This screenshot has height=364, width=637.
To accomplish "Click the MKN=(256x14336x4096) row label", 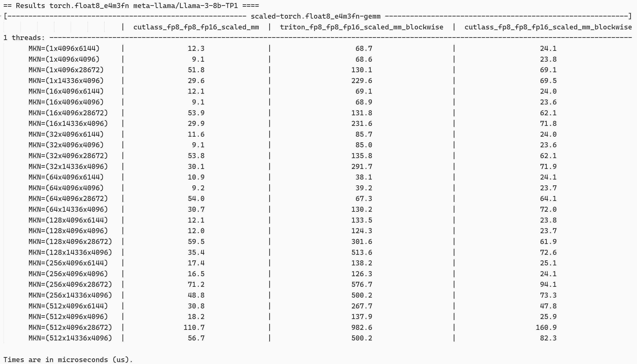I will [x=70, y=295].
